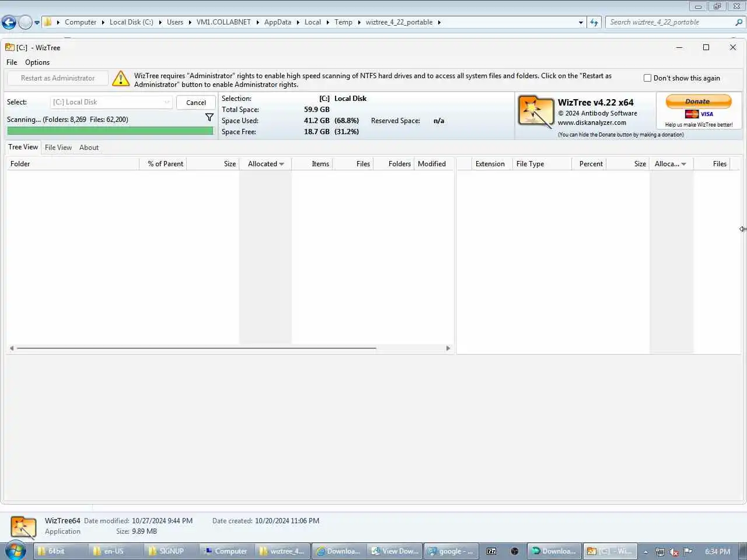Click Temp in the address breadcrumb

click(343, 22)
